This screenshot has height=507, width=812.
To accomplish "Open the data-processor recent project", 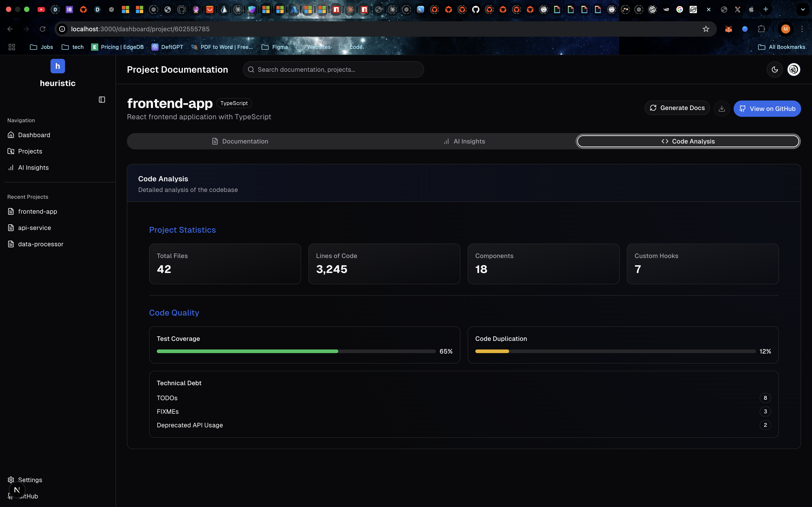I will (41, 244).
